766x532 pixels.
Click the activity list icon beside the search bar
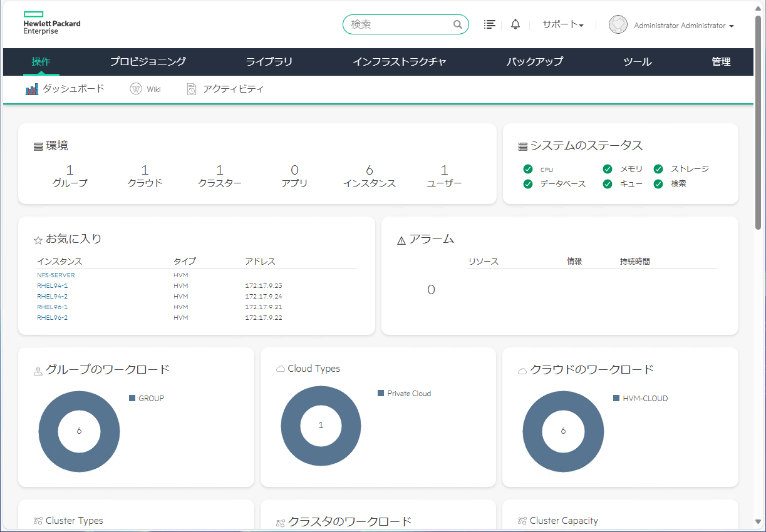pyautogui.click(x=489, y=24)
